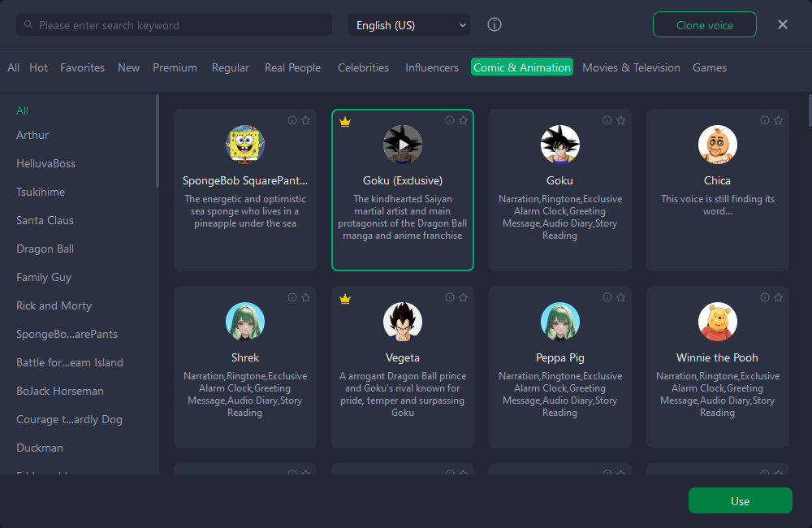Image resolution: width=812 pixels, height=528 pixels.
Task: Click the Clone voice button
Action: tap(704, 25)
